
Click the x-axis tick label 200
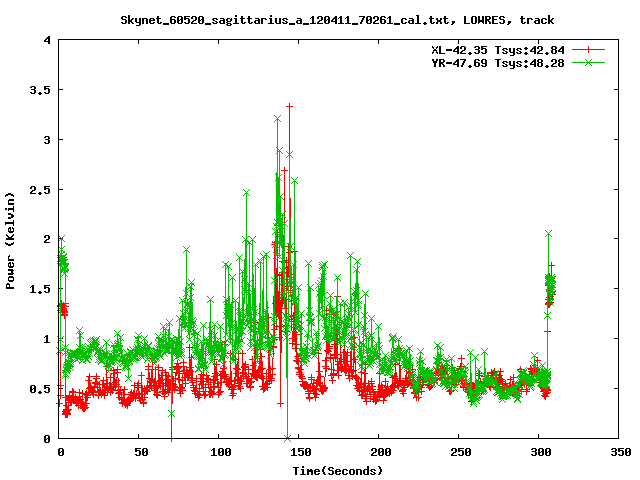click(x=381, y=452)
